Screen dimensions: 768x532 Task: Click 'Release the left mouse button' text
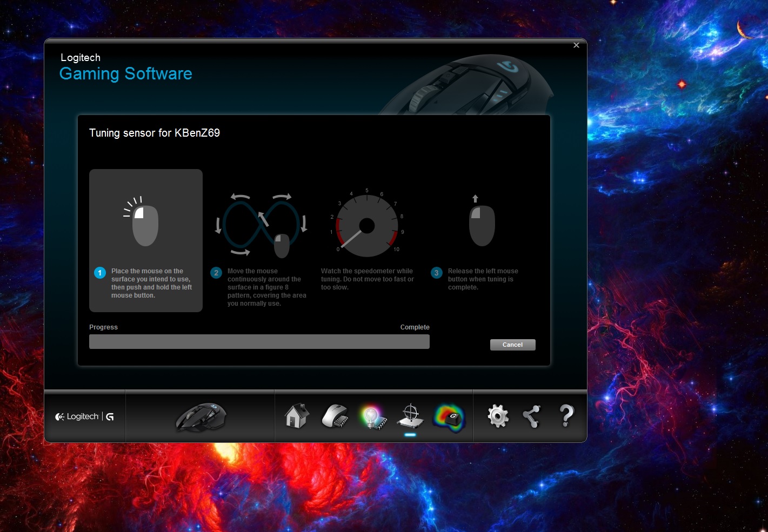click(x=483, y=279)
